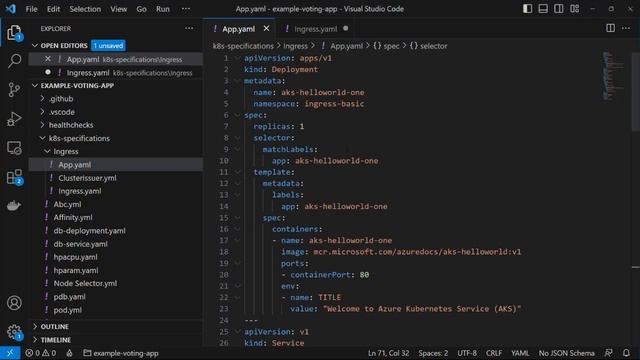
Task: Toggle the secondary side bar layout icon
Action: coord(558,9)
